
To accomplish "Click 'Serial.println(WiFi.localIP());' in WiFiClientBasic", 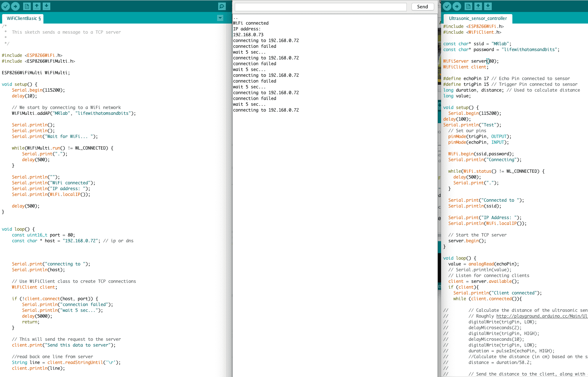I will pyautogui.click(x=51, y=194).
